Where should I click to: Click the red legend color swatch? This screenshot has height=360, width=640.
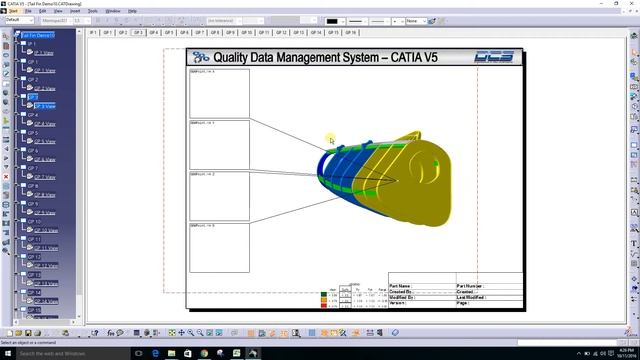coord(324,305)
